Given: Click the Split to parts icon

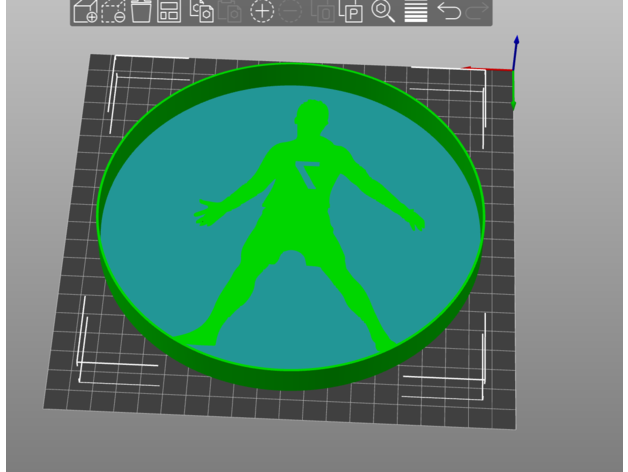Looking at the screenshot, I should 351,12.
